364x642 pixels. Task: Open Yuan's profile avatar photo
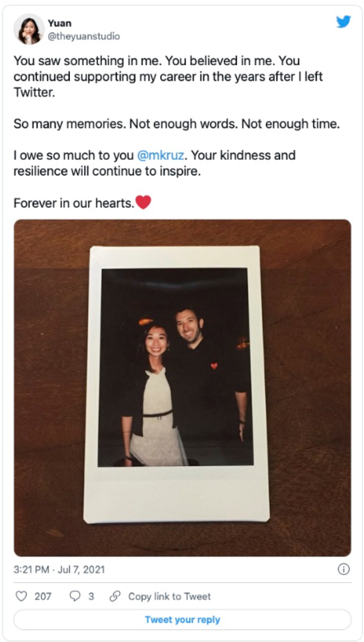pos(29,29)
